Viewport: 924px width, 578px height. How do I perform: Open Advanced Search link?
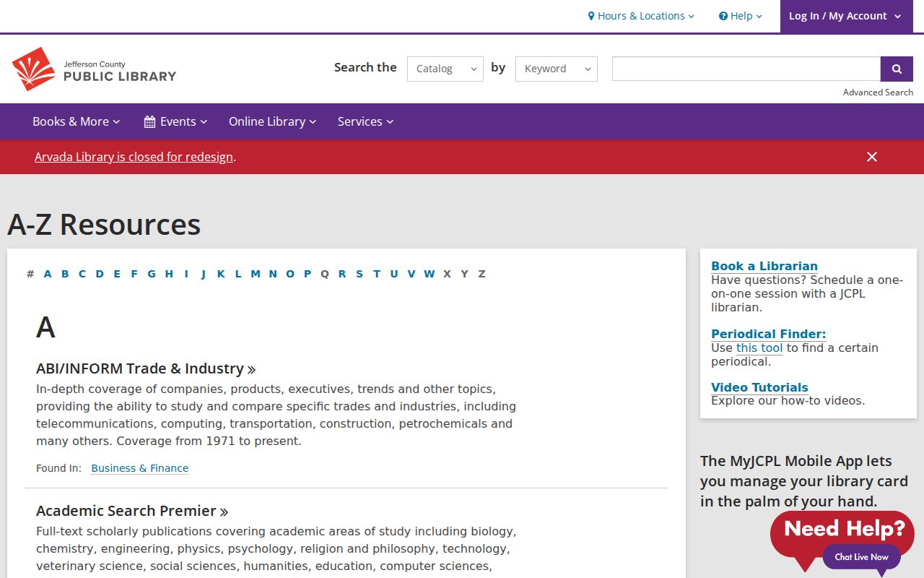(878, 92)
